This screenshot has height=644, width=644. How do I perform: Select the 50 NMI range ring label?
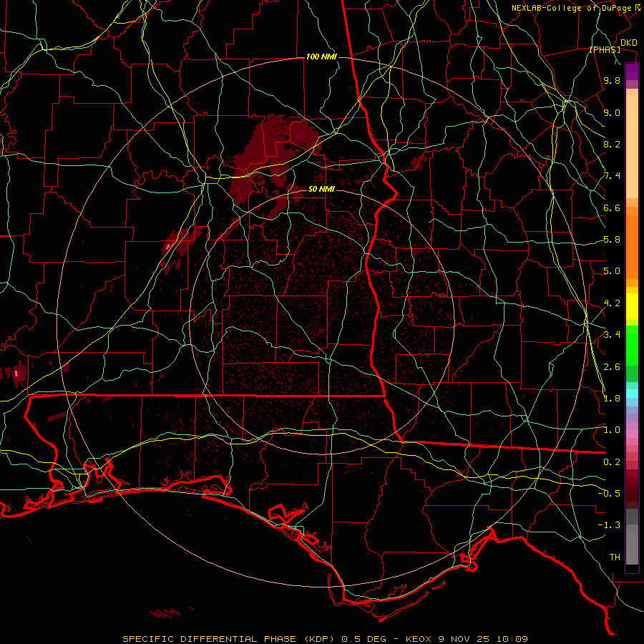(321, 189)
